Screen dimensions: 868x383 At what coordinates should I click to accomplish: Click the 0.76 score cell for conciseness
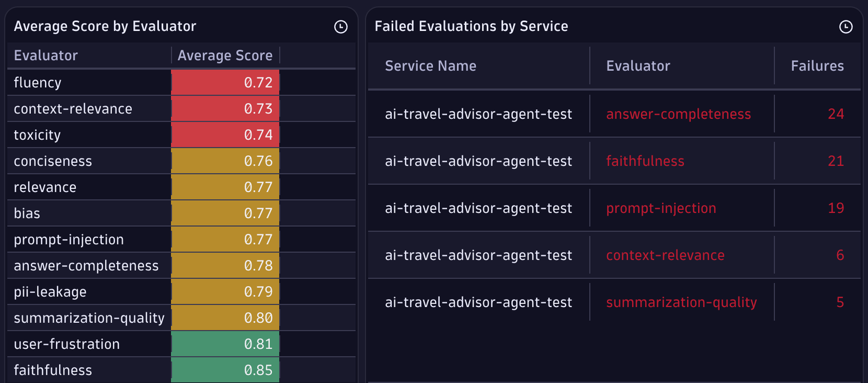click(225, 161)
